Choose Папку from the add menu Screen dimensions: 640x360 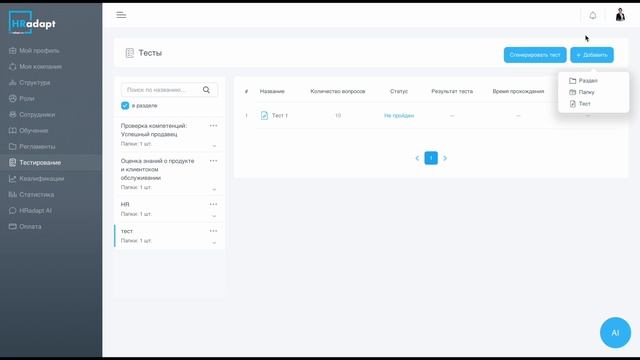[582, 92]
